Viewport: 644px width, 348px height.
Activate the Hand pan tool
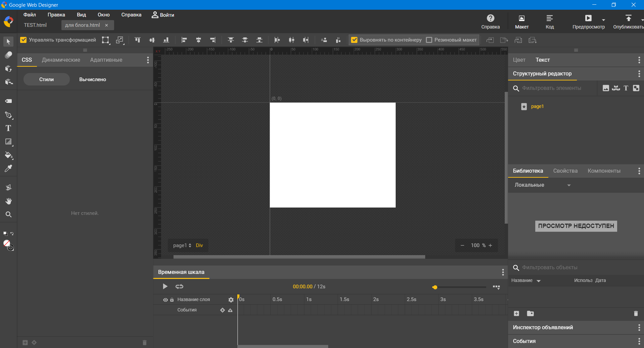[x=8, y=201]
